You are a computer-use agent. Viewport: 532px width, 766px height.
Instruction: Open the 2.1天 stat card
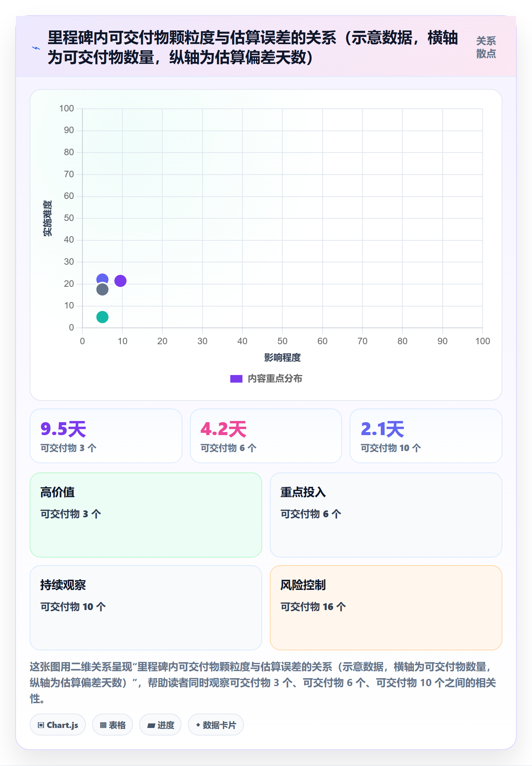tap(426, 436)
